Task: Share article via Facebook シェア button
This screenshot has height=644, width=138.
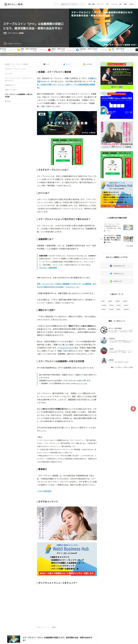Action: point(46,64)
